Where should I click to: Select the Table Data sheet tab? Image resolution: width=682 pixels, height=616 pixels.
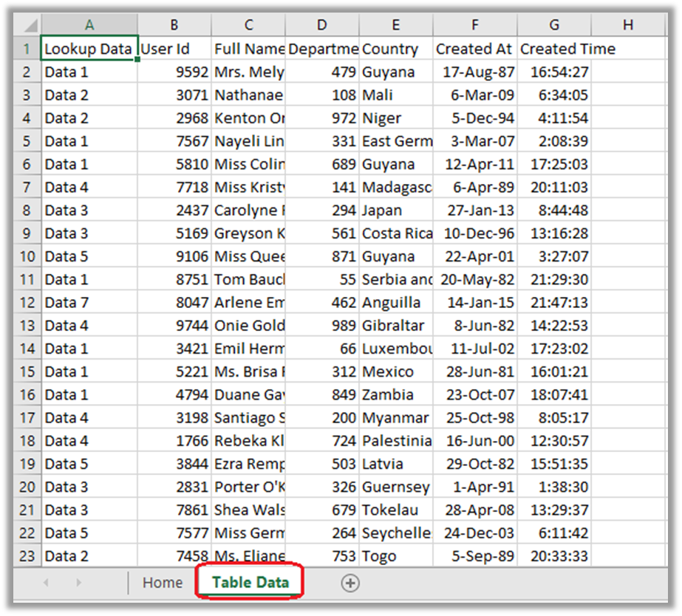click(x=250, y=583)
